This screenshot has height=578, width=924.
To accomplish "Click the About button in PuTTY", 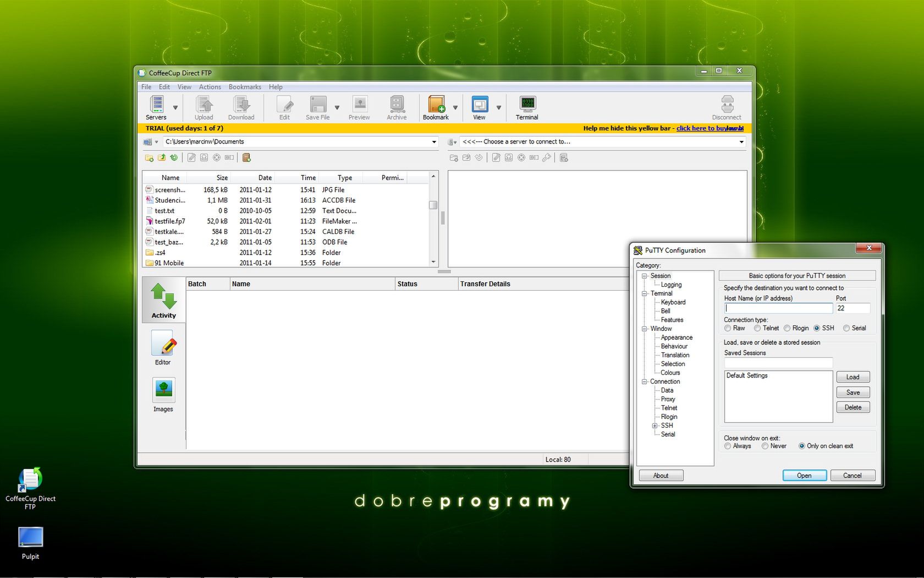I will pyautogui.click(x=661, y=476).
